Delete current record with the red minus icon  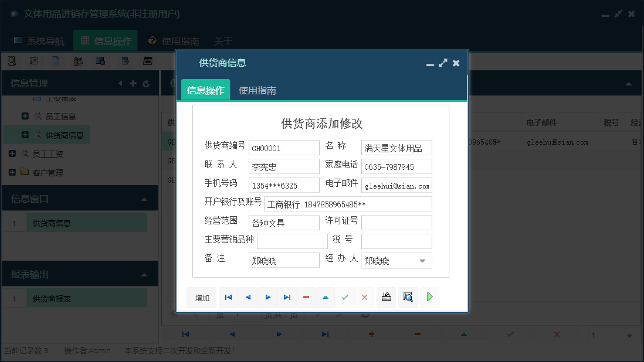tap(306, 298)
